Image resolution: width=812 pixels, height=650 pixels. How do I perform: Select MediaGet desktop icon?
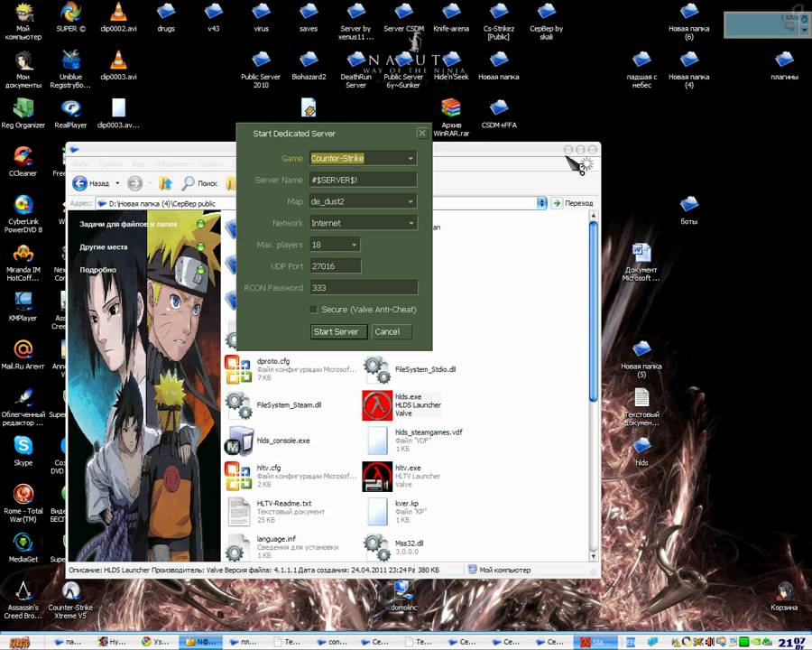23,547
